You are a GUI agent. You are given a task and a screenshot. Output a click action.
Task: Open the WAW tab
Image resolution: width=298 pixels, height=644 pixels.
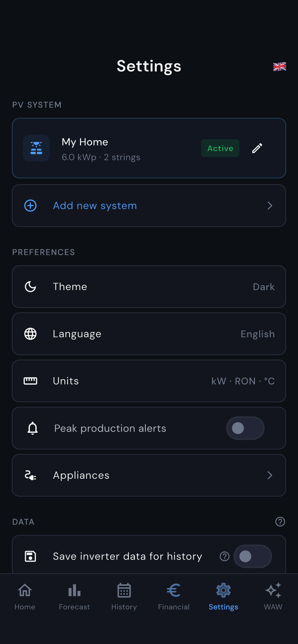pyautogui.click(x=273, y=597)
